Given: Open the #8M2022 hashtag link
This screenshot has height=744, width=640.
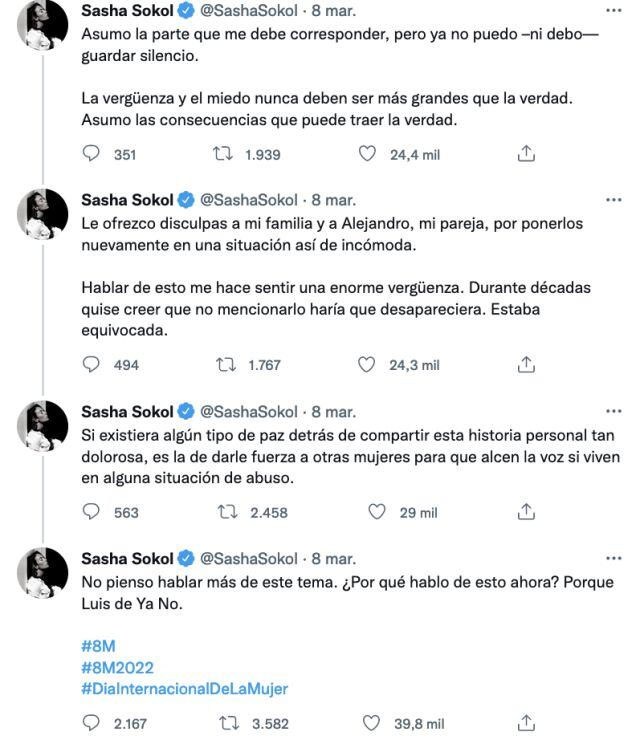Looking at the screenshot, I should pyautogui.click(x=118, y=667).
